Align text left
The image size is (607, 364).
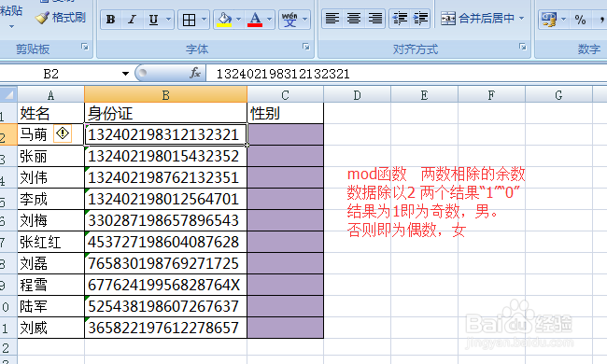pyautogui.click(x=332, y=19)
